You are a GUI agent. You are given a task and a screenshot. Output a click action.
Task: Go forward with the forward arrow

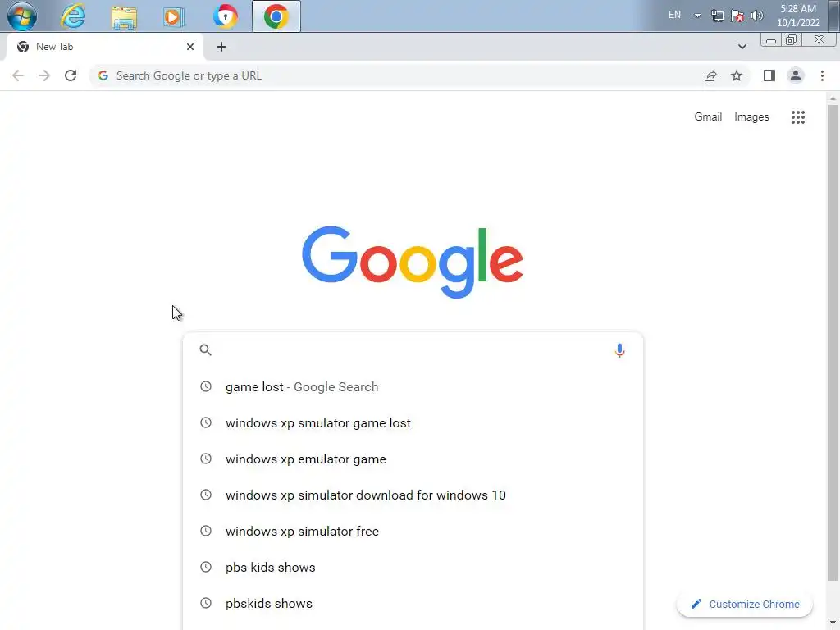tap(44, 75)
